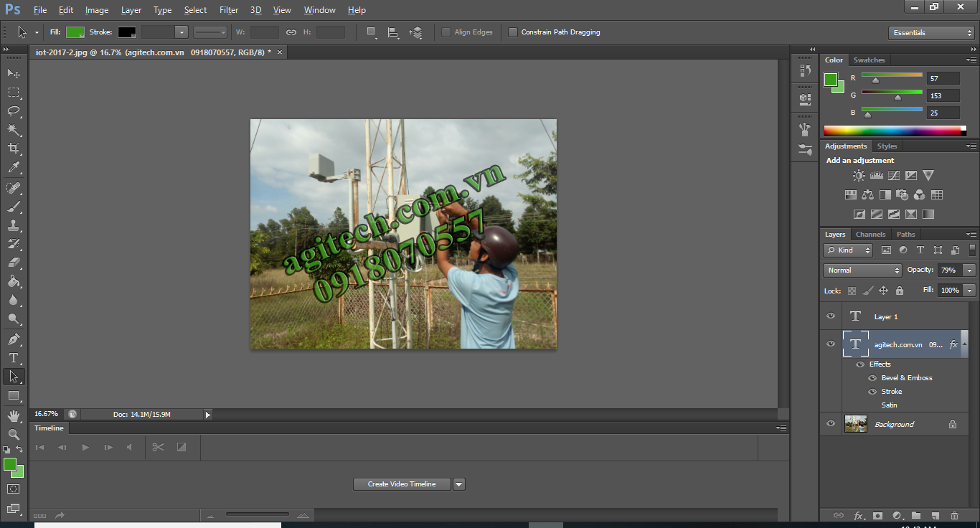Hide the Background layer

tap(831, 424)
